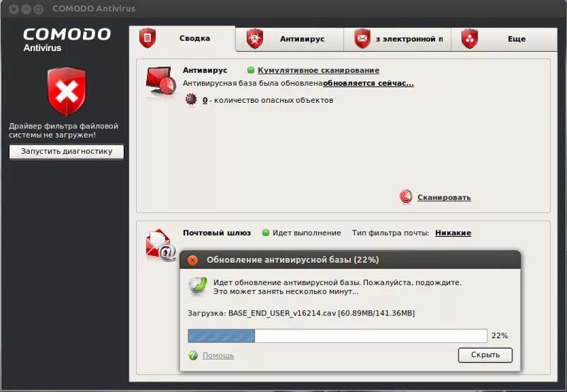The image size is (567, 392).
Task: Click the biohazard shield icon on Антивирус tab
Action: [254, 39]
